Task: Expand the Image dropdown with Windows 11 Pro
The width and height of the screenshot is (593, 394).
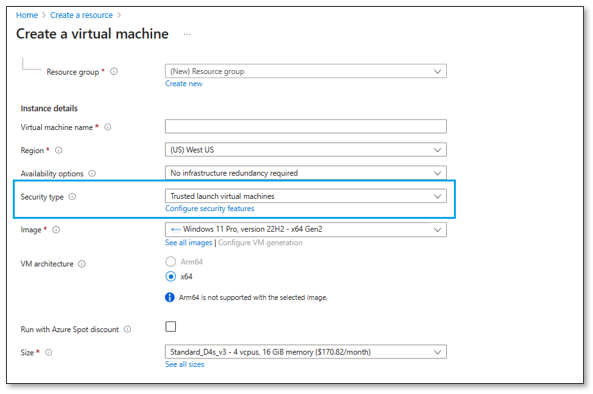Action: click(x=306, y=230)
